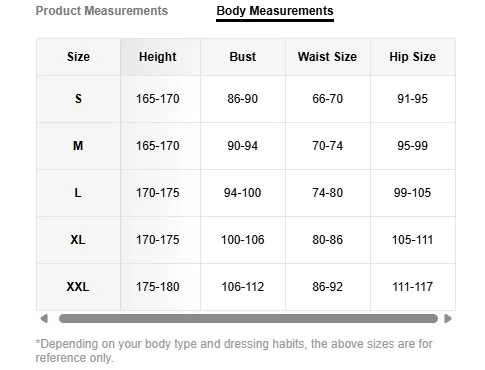Viewport: 485px width, 370px height.
Task: Select the M size row label
Action: point(78,146)
